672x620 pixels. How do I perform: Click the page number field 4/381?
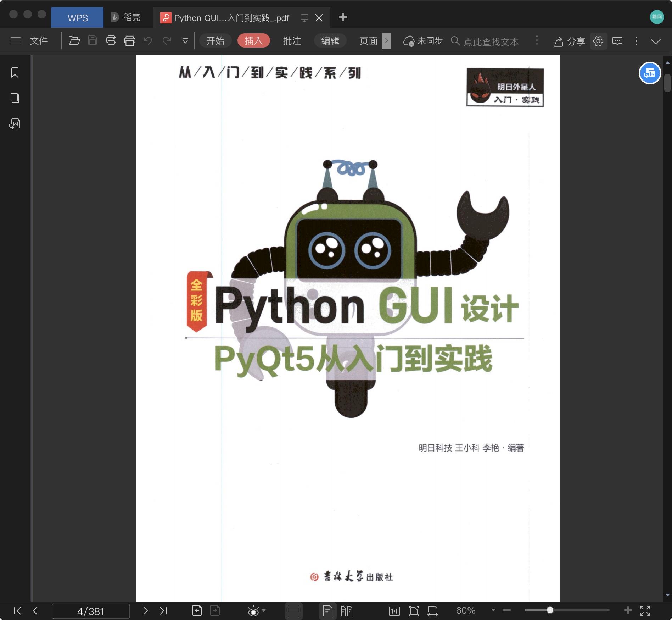(91, 611)
